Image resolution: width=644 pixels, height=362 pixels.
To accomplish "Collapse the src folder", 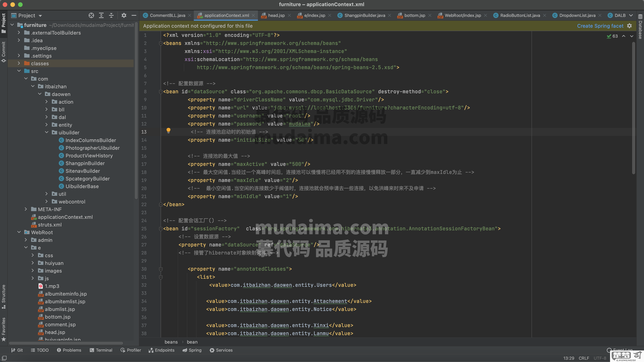I will pos(19,71).
